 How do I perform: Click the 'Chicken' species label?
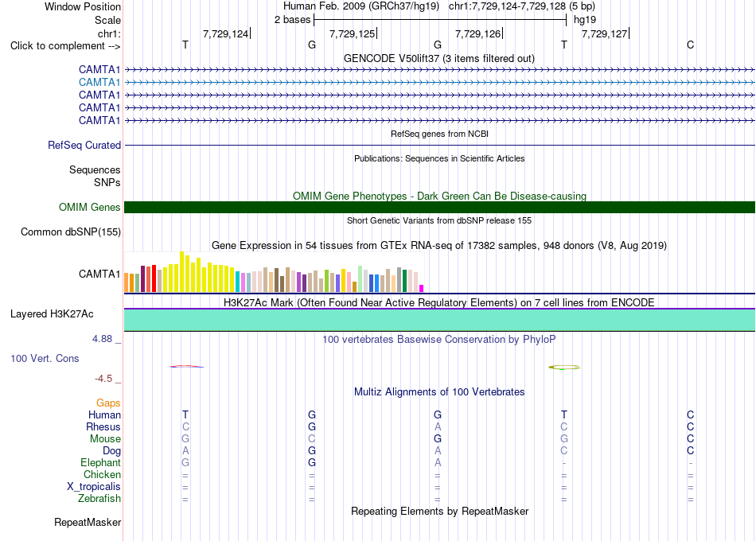click(102, 474)
